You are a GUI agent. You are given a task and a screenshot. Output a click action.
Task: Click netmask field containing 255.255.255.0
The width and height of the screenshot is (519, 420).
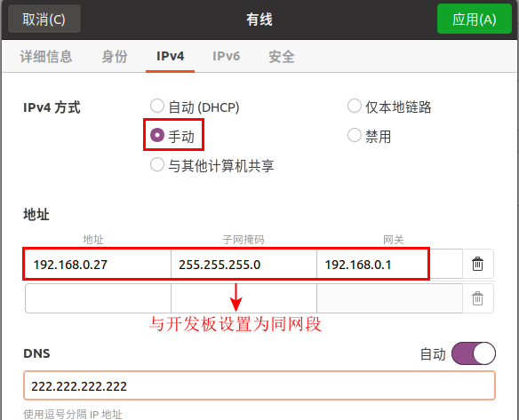pyautogui.click(x=244, y=265)
